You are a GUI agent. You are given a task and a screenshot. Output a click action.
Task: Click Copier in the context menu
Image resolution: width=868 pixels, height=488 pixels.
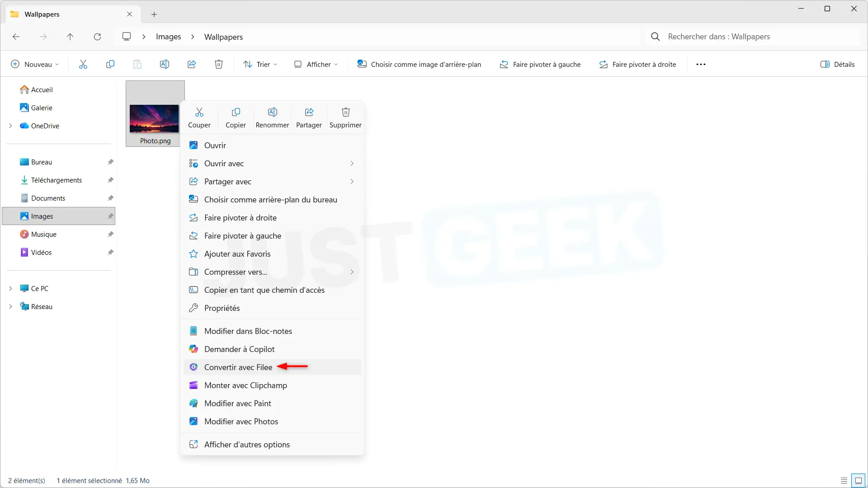(236, 118)
